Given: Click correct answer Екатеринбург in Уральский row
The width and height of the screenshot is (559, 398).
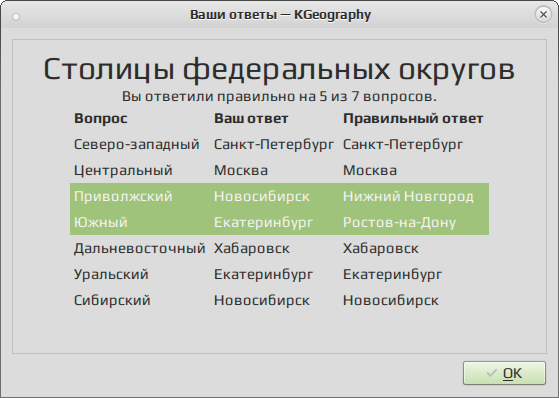Looking at the screenshot, I should point(393,275).
